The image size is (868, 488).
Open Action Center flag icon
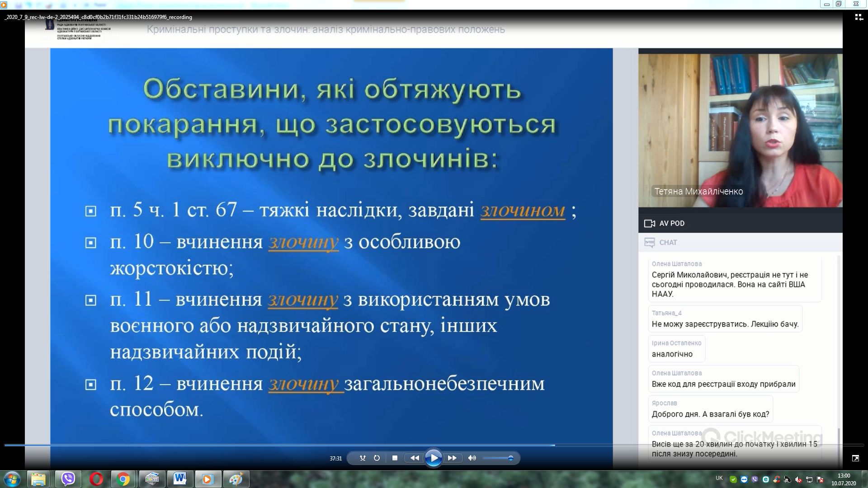click(x=820, y=479)
